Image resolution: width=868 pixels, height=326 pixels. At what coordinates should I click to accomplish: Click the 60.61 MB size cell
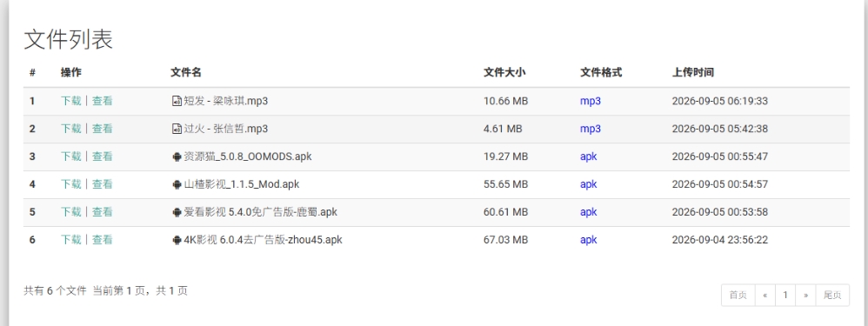coord(505,211)
